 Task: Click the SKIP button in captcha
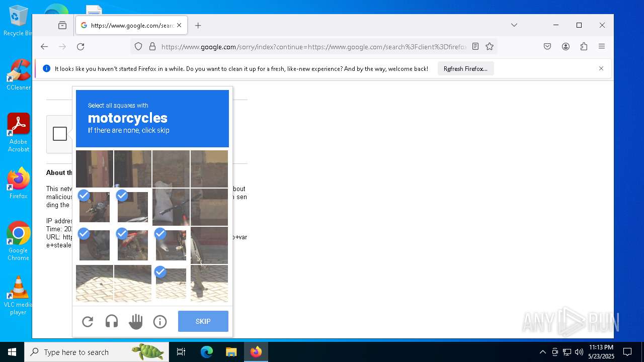[x=203, y=321]
